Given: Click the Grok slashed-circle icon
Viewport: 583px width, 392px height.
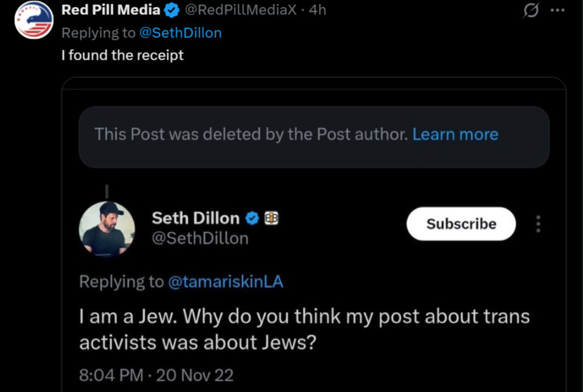Looking at the screenshot, I should (531, 10).
